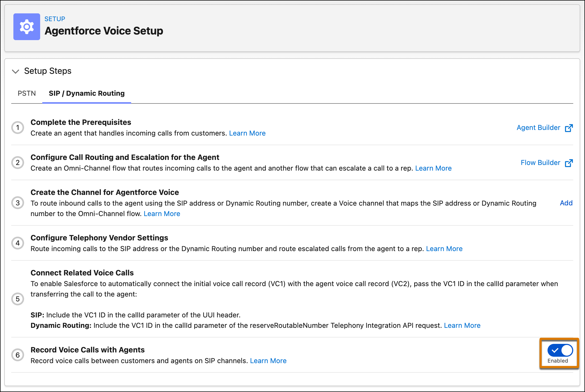Switch to the PSTN tab

(x=27, y=93)
